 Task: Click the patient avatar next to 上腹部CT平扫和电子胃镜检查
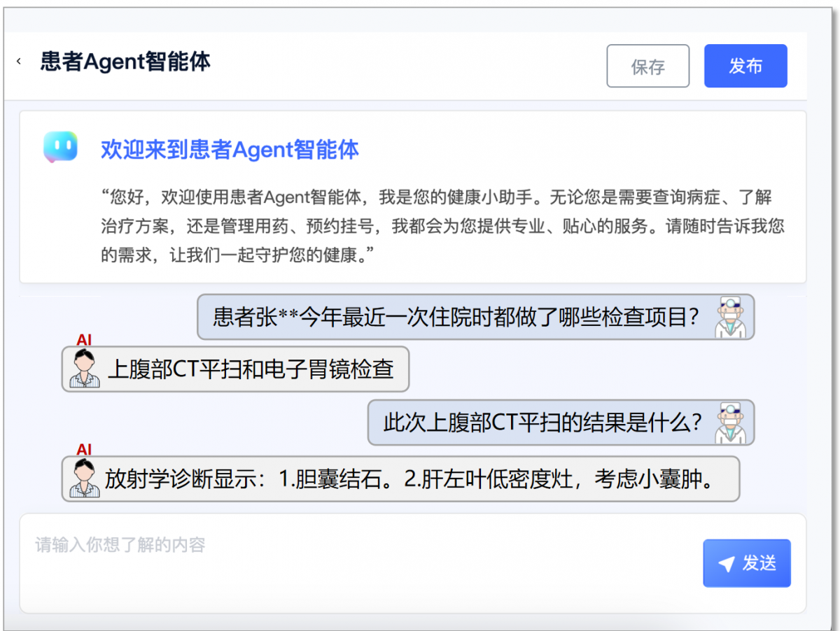pyautogui.click(x=85, y=369)
